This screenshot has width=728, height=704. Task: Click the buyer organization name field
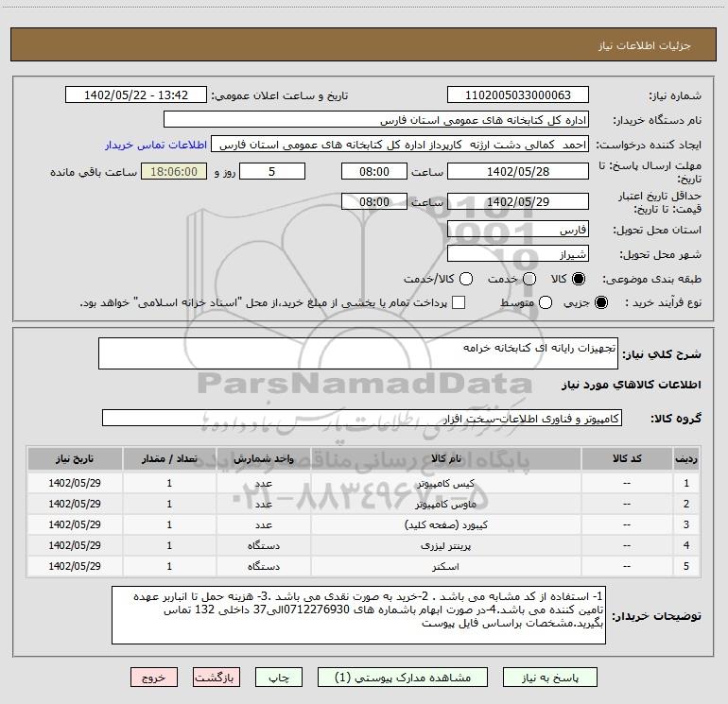pyautogui.click(x=376, y=120)
